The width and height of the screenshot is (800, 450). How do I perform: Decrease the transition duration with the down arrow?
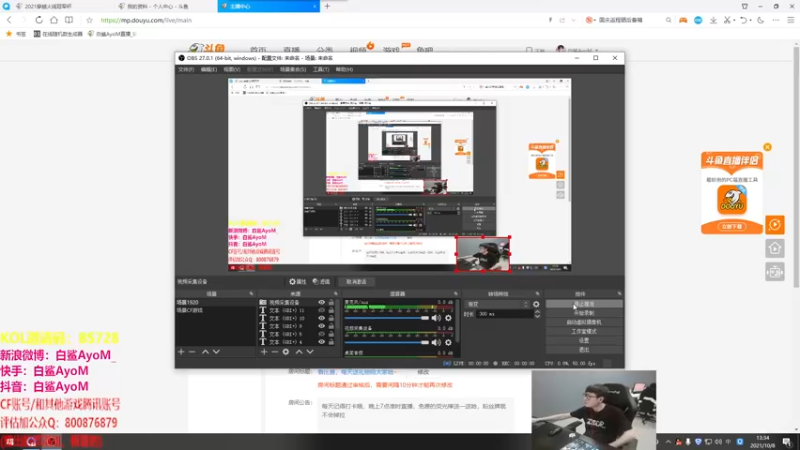pyautogui.click(x=537, y=316)
